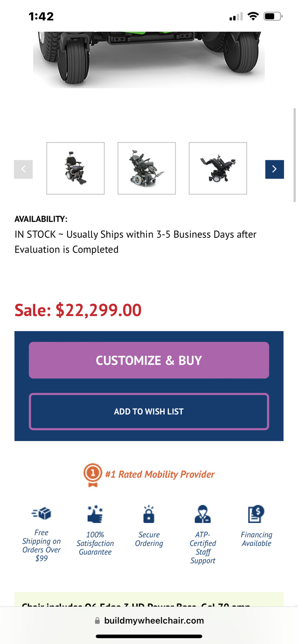This screenshot has height=644, width=298.
Task: Select the first upright wheelchair thumbnail
Action: [x=75, y=168]
